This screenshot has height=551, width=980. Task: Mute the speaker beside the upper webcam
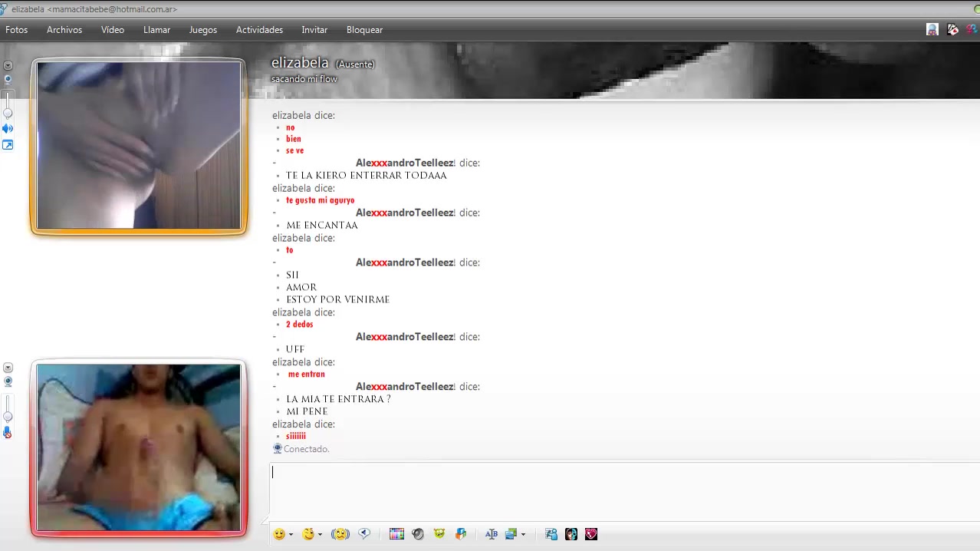pos(8,128)
